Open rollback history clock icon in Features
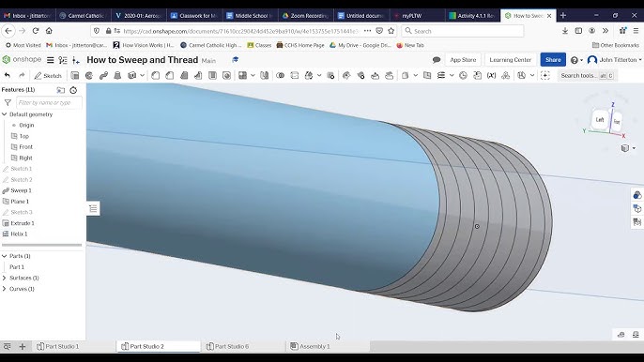 point(73,90)
